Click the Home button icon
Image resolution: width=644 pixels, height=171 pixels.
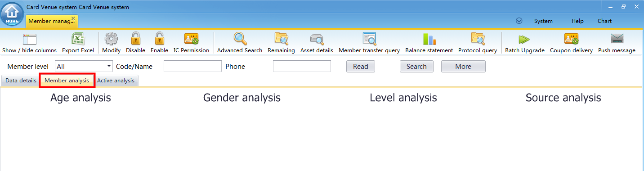[x=12, y=14]
